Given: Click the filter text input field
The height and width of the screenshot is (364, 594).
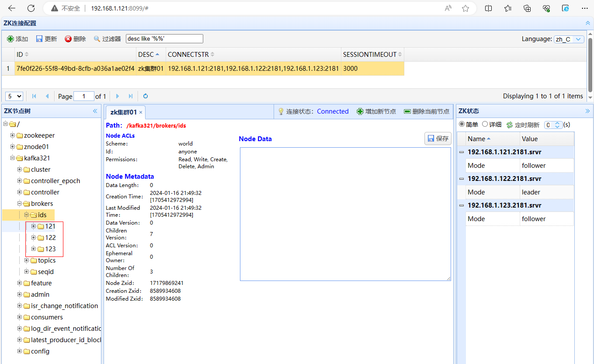Looking at the screenshot, I should pos(164,39).
